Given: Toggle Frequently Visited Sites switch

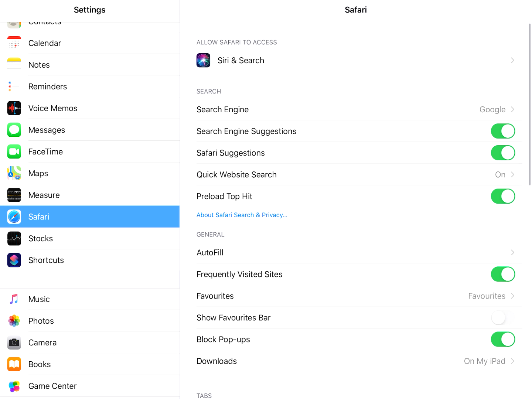Looking at the screenshot, I should click(x=503, y=274).
